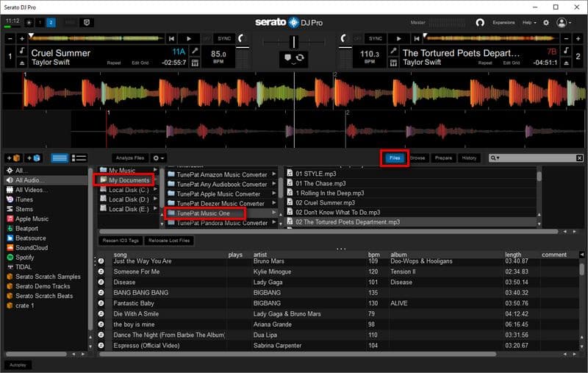Open the History panel tab
The height and width of the screenshot is (373, 588).
coord(469,158)
